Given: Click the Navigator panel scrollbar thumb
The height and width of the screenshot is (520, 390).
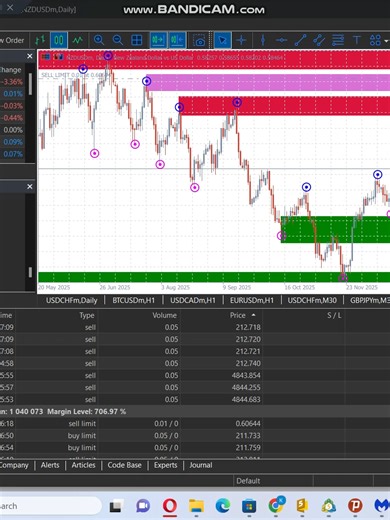Looking at the screenshot, I should point(30,272).
